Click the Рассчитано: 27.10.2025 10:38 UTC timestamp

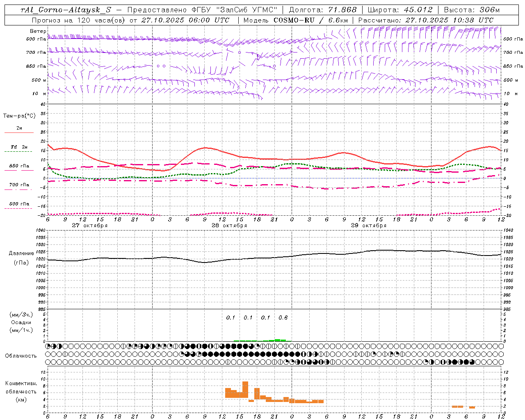coord(426,20)
